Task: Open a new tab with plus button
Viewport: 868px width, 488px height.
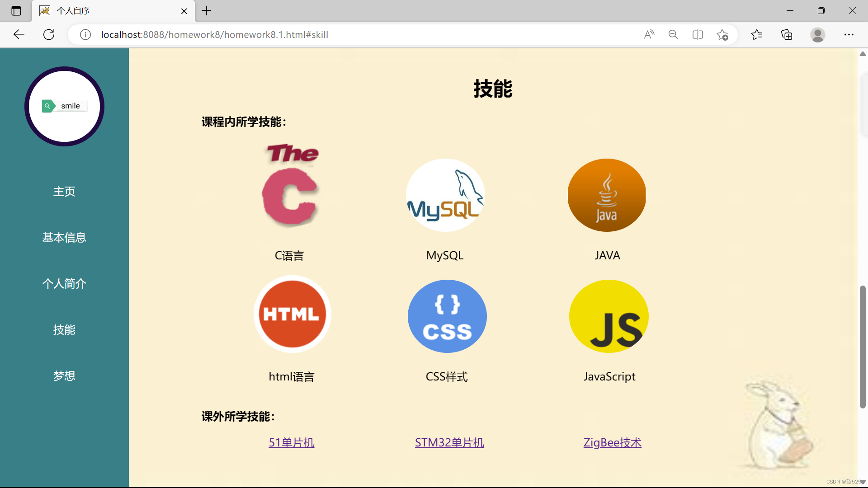Action: point(207,11)
